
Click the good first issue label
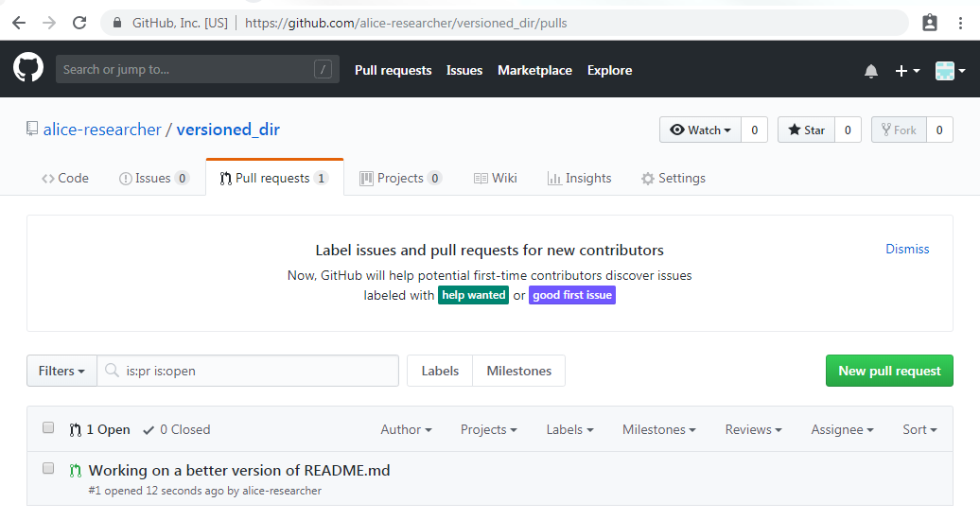point(572,295)
